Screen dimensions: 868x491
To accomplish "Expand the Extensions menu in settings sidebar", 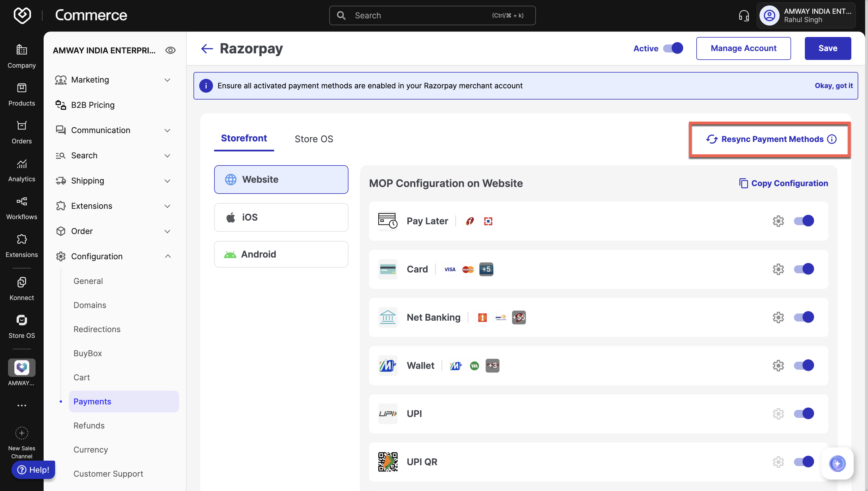I will 113,206.
